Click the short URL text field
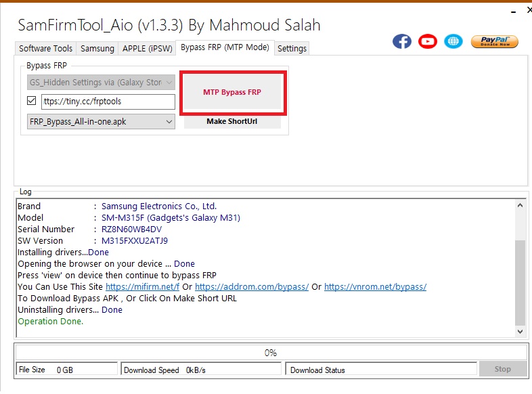The width and height of the screenshot is (532, 394). (108, 102)
